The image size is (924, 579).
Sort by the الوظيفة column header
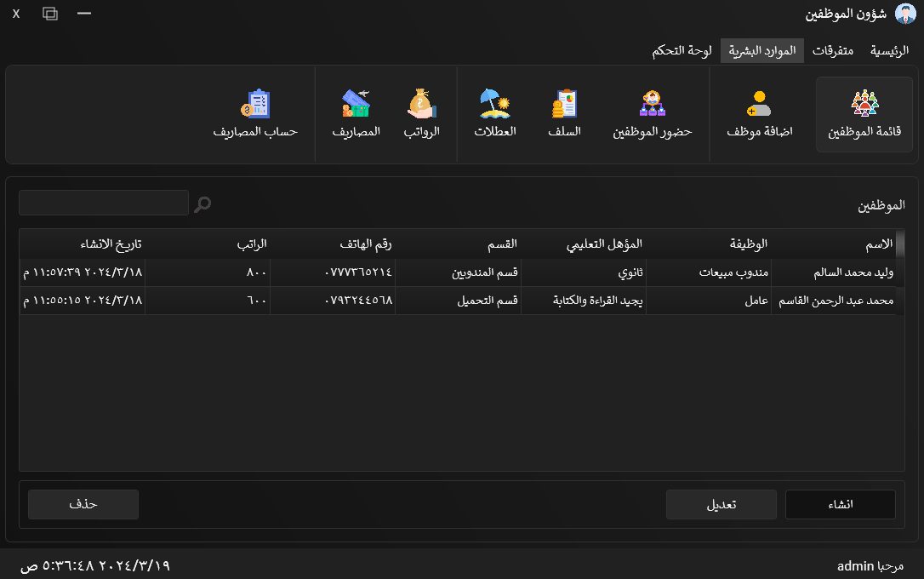point(709,244)
